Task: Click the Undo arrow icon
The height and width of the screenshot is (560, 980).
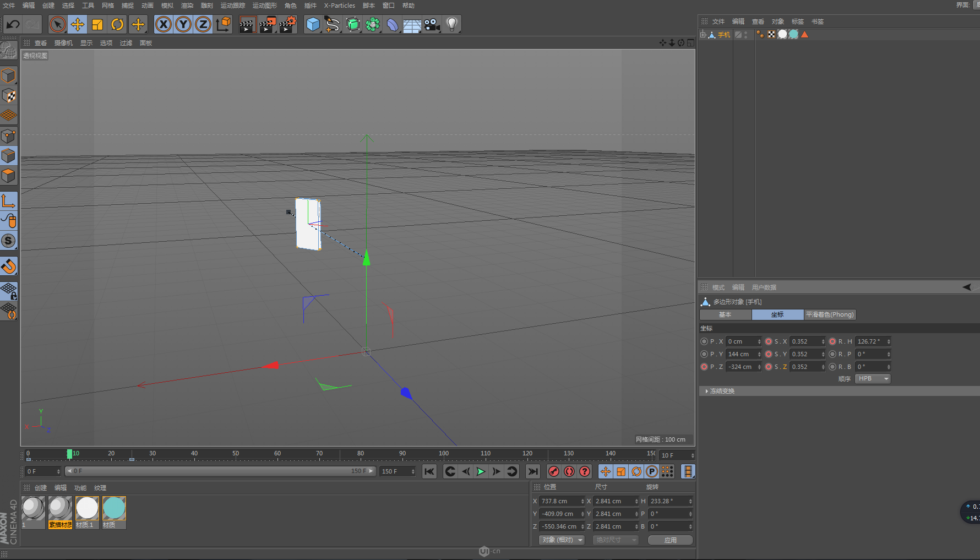Action: [13, 24]
